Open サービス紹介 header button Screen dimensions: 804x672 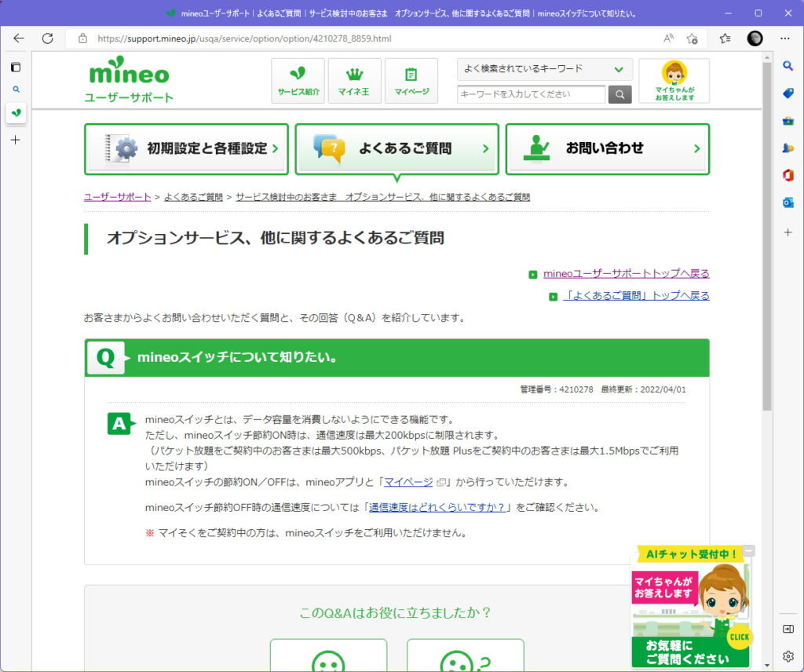298,81
